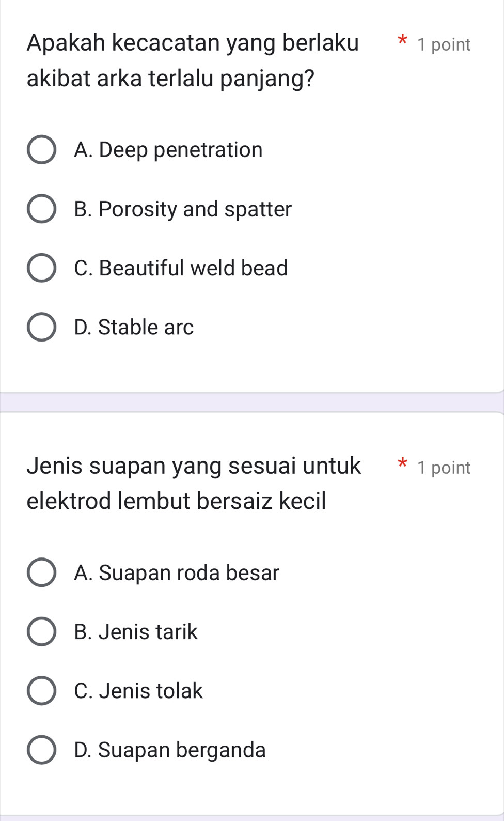Screen dimensions: 504x821
Task: Choose the Jenis tarik radio button
Action: pos(41,631)
